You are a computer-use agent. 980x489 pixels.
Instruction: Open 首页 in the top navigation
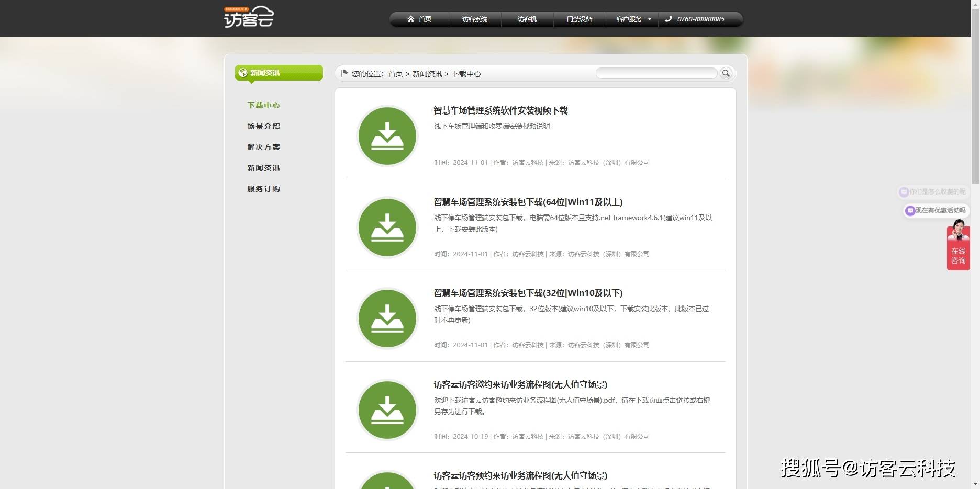pos(419,19)
